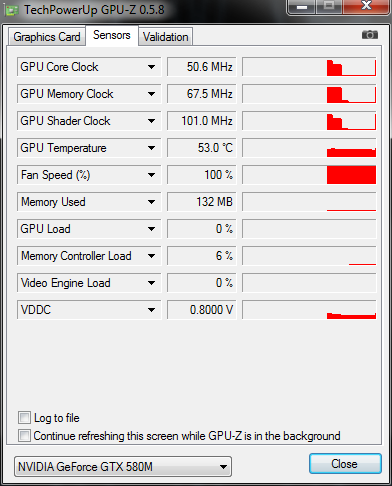Click the camera screenshot icon
Image resolution: width=392 pixels, height=486 pixels.
click(370, 34)
